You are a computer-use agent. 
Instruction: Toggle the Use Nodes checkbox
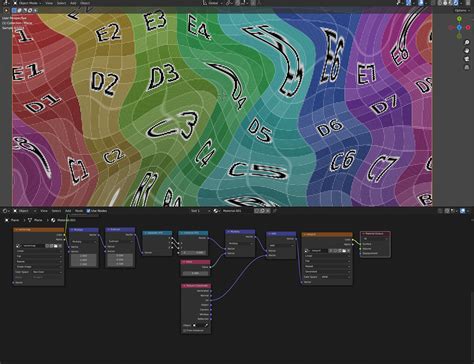tap(88, 211)
